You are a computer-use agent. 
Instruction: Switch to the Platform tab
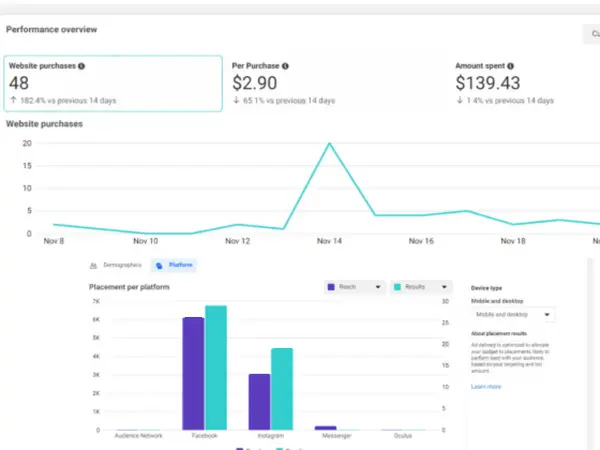click(174, 265)
